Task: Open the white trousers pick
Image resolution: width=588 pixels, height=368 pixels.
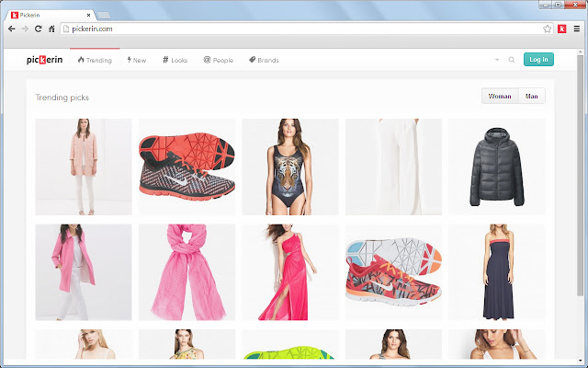Action: coord(394,167)
